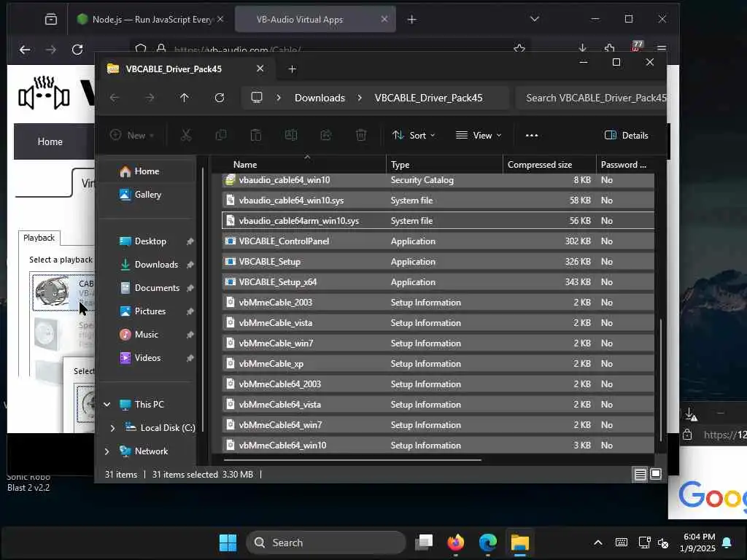
Task: Open Firefox list all tabs dropdown
Action: 535,19
